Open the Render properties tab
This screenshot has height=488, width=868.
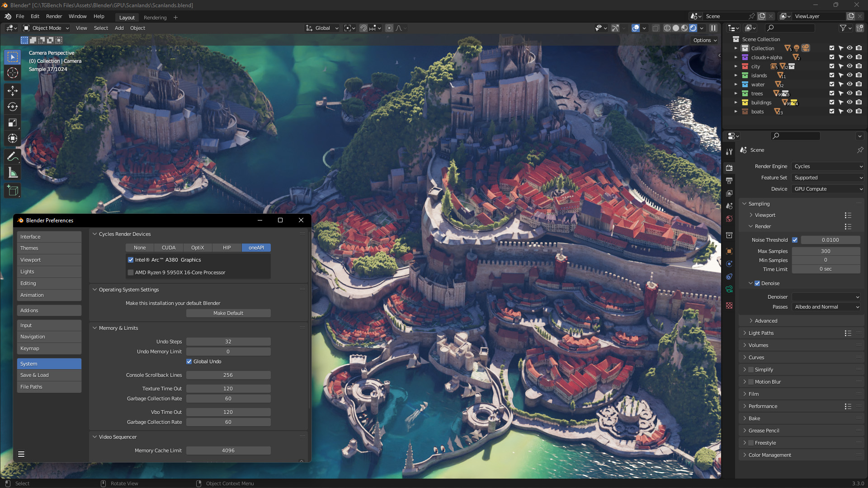point(729,168)
